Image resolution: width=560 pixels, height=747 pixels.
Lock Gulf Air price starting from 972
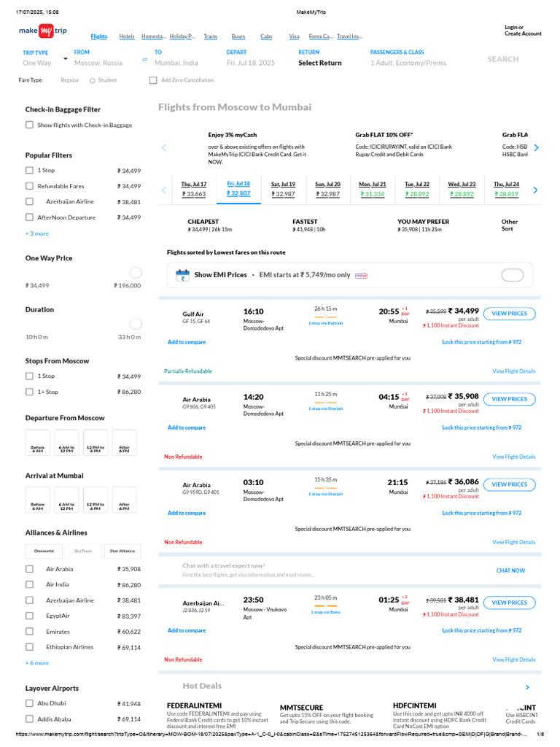point(481,342)
